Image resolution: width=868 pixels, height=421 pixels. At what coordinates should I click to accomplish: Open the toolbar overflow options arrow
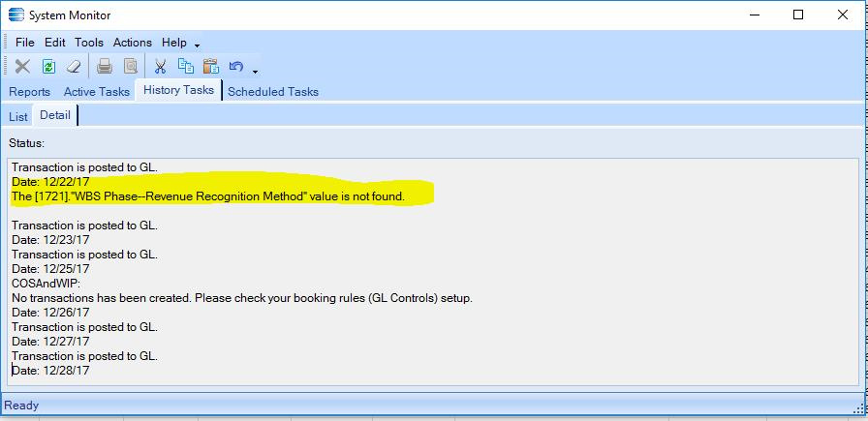tap(255, 72)
